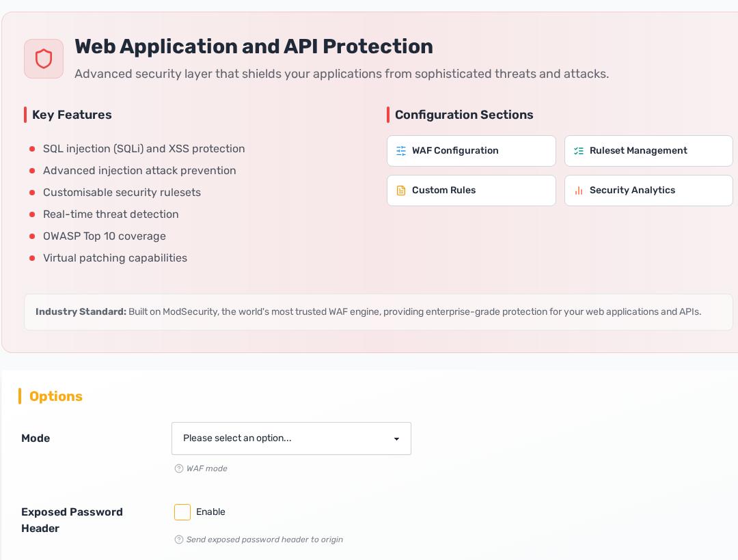Click 'Customisable security rulesets' item
This screenshot has width=738, height=560.
click(122, 193)
